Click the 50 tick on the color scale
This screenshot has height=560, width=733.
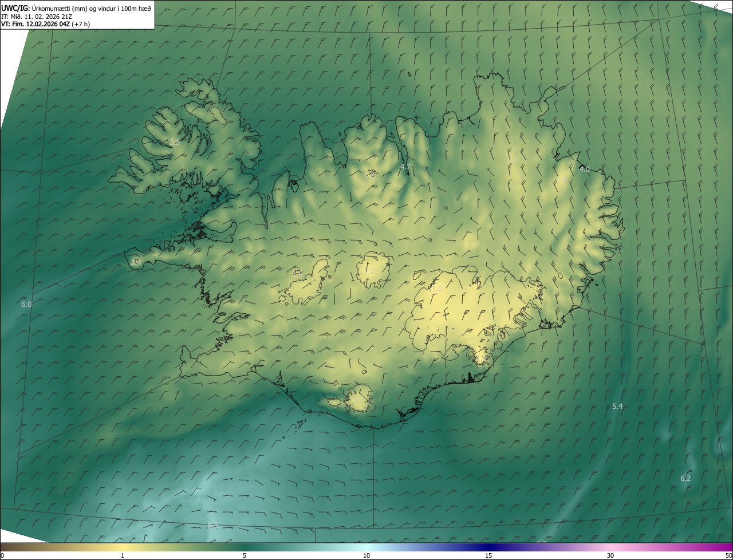728,555
